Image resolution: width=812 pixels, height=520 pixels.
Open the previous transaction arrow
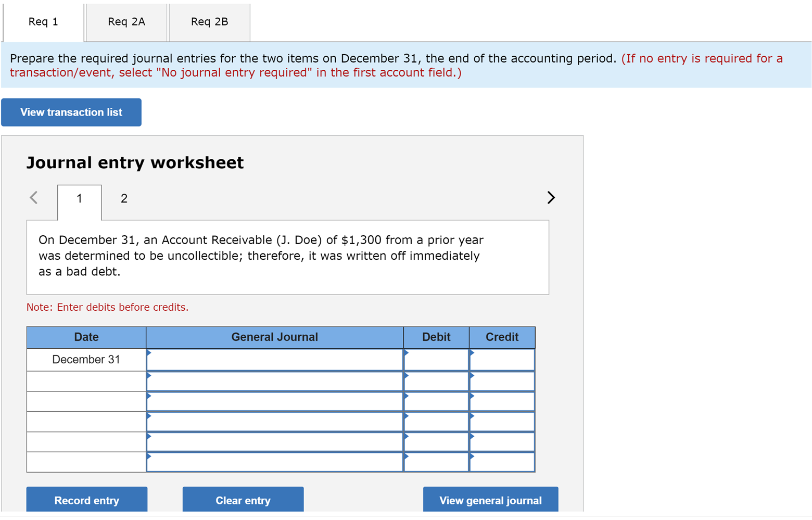33,197
